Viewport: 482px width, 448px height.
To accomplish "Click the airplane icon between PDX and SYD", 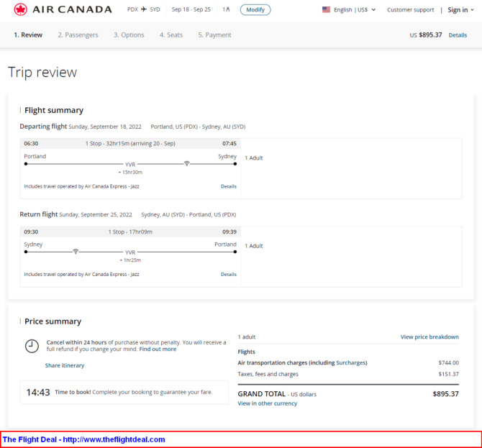I will [x=144, y=9].
